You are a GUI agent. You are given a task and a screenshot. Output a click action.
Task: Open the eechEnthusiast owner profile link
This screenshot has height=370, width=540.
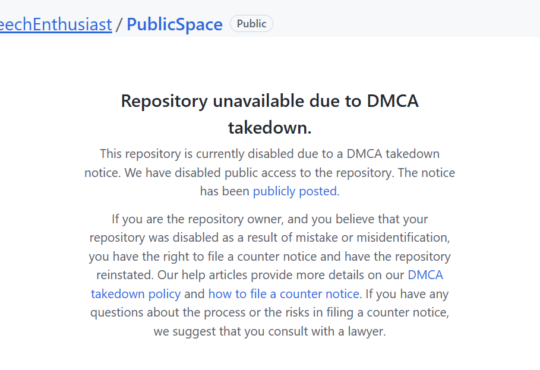click(56, 24)
